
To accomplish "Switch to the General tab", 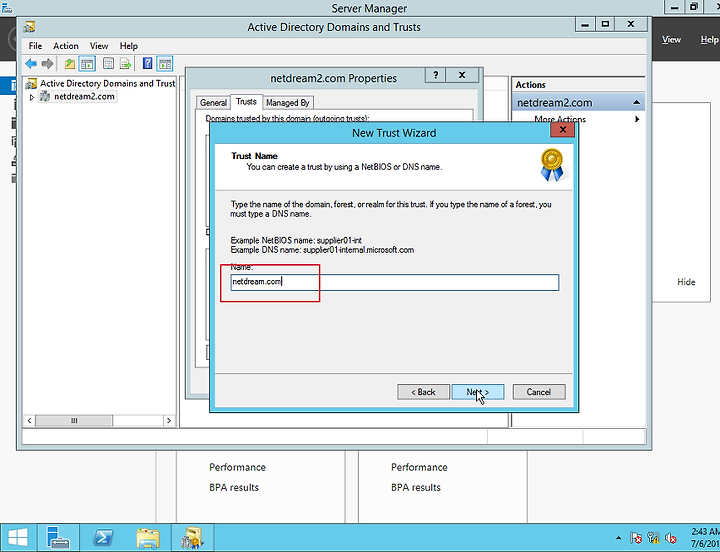I will click(x=213, y=103).
